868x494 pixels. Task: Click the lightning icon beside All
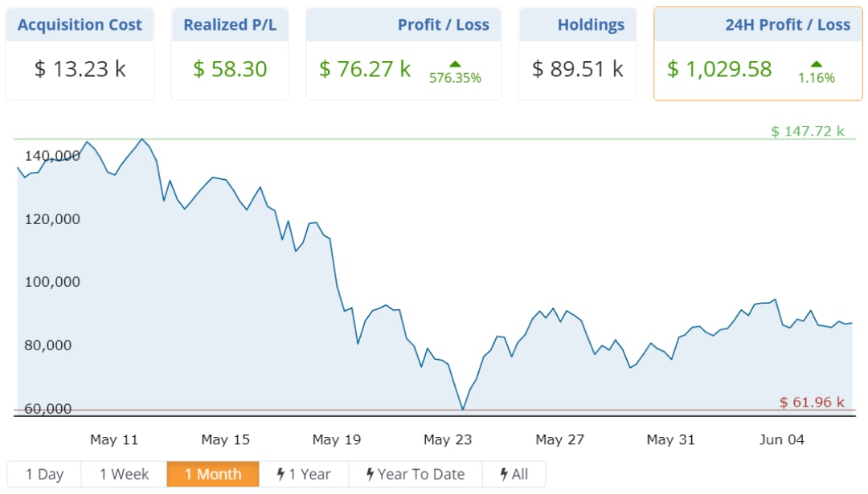[504, 474]
